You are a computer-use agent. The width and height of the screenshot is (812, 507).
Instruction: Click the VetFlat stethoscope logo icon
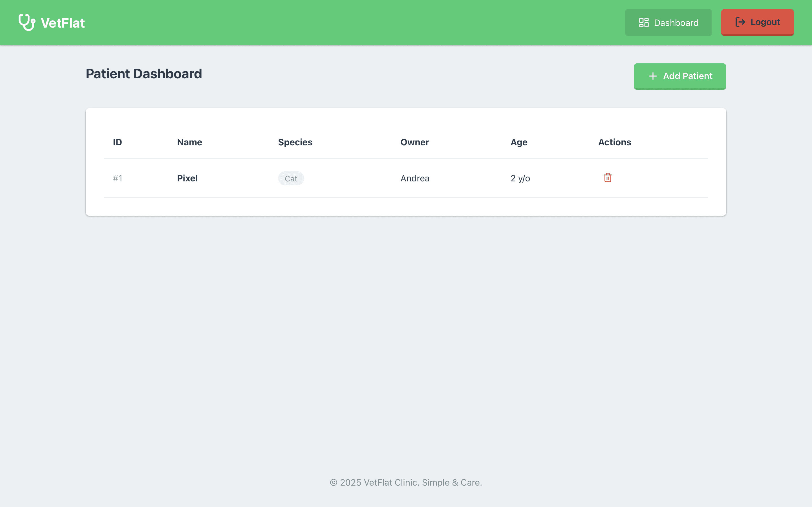coord(27,23)
